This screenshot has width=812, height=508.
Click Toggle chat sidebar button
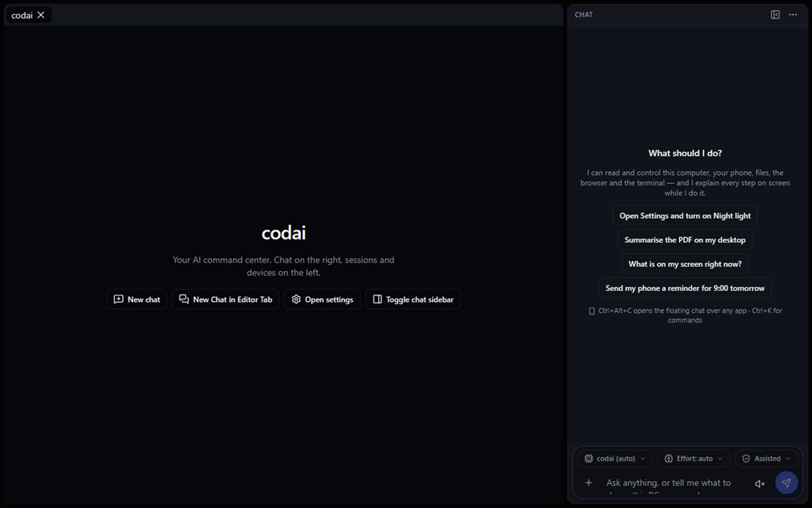point(413,300)
